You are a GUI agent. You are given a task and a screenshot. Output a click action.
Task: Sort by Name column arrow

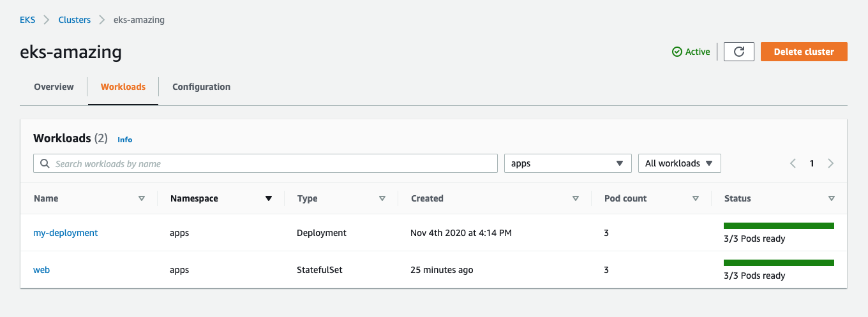(142, 198)
